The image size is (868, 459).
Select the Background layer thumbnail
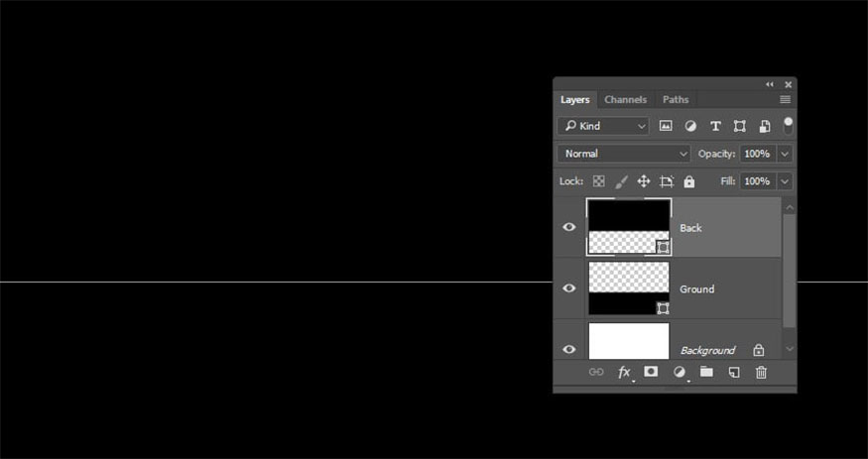click(629, 341)
